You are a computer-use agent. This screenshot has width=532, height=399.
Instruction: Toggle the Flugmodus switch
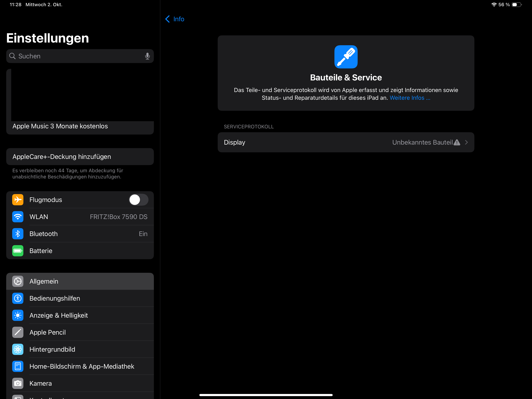[x=138, y=200]
